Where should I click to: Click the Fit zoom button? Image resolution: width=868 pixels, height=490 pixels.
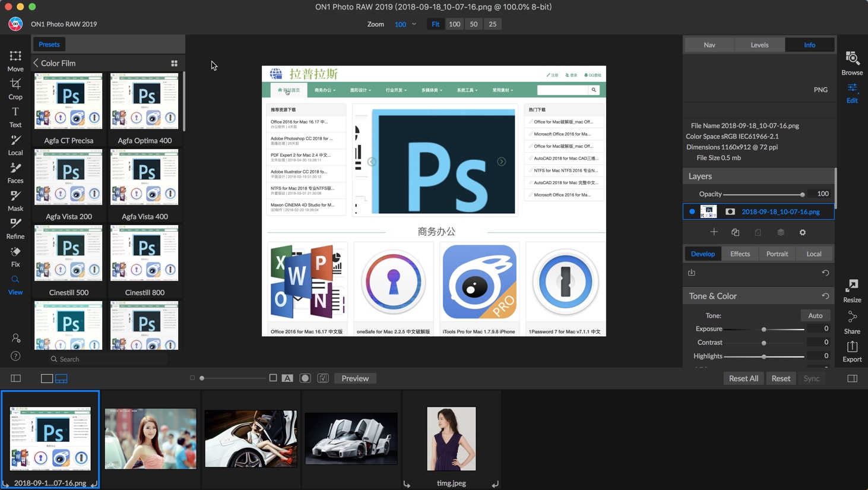436,24
